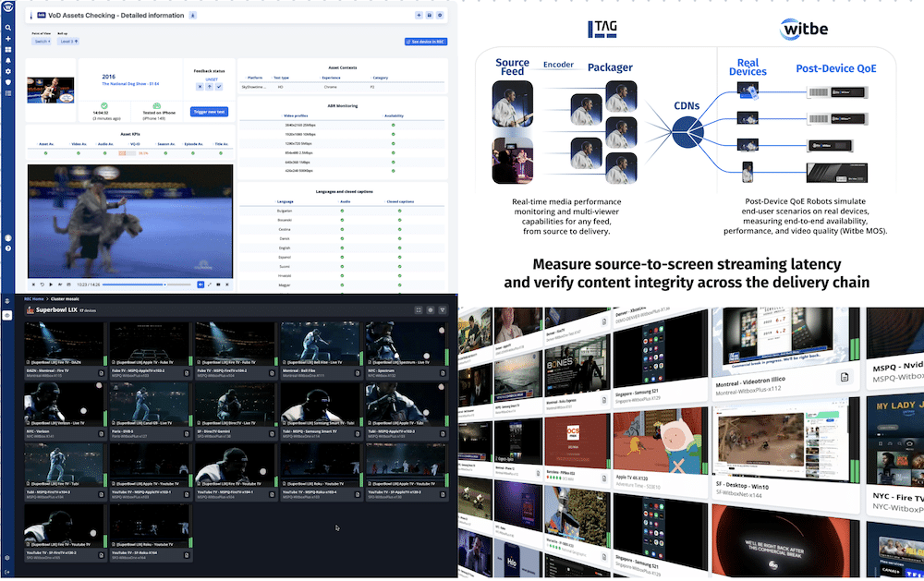Expand the dog show video to fullscreen
This screenshot has height=581, width=924.
pos(209,284)
